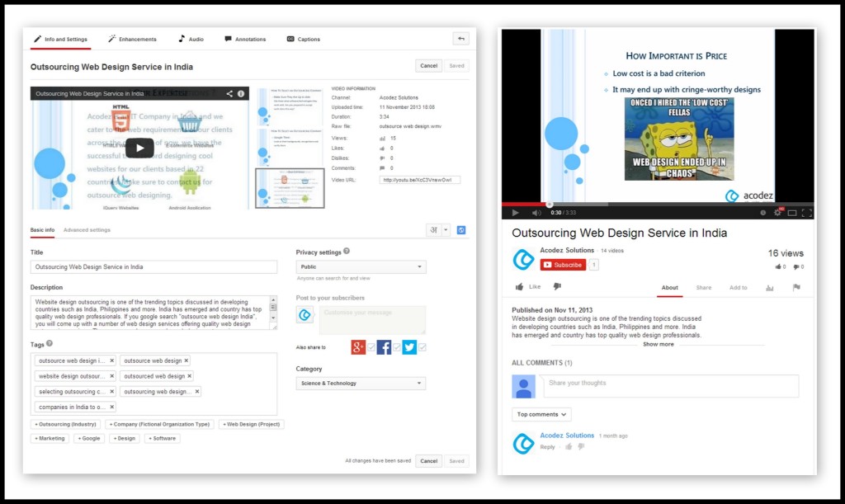Click the description box scrollbar down arrow
The width and height of the screenshot is (845, 504).
coord(273,318)
